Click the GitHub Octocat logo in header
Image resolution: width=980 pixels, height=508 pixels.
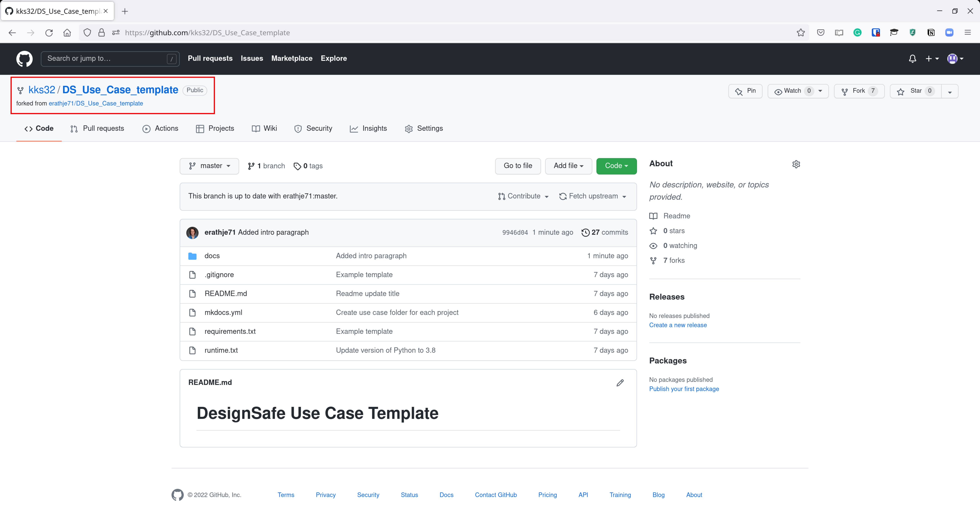click(24, 59)
